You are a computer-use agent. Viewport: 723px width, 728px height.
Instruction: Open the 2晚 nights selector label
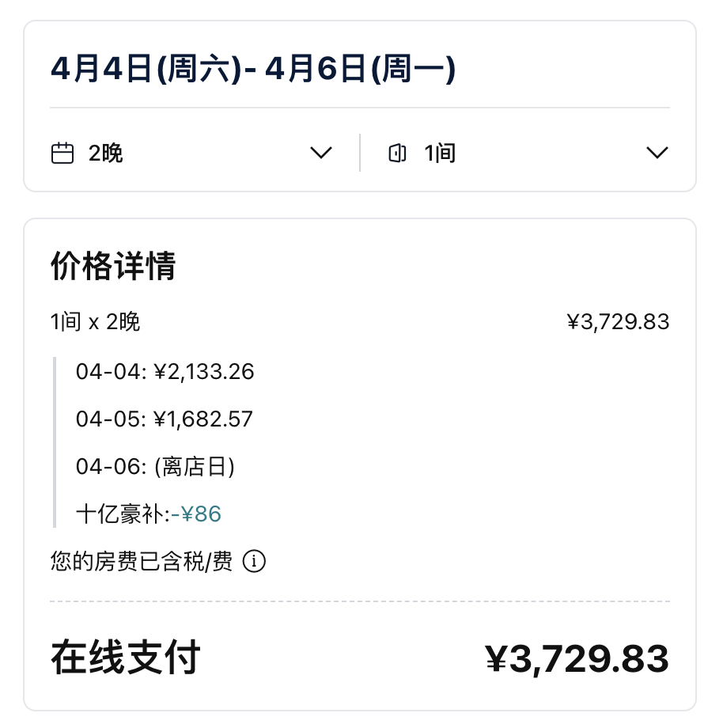point(106,153)
